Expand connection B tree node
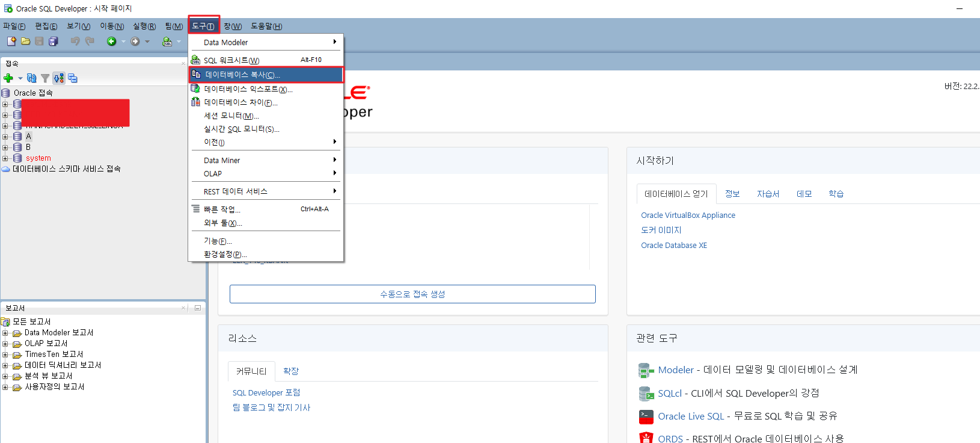Screen dimensions: 980x443 [5, 147]
